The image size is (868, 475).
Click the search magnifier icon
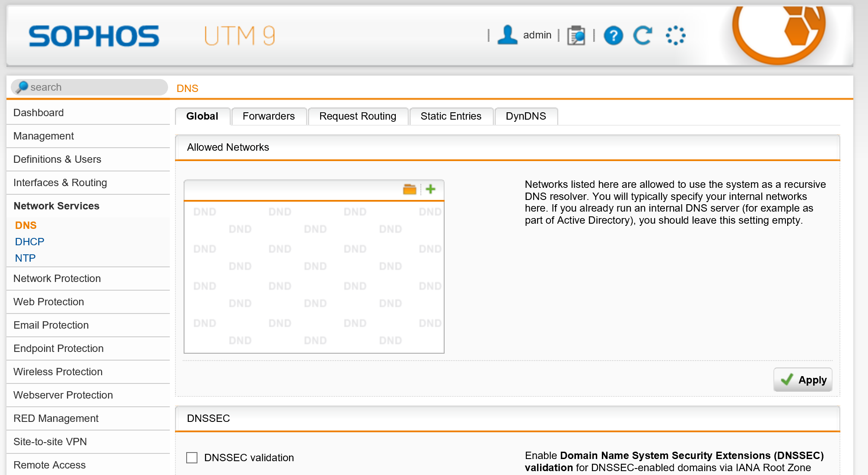click(22, 87)
